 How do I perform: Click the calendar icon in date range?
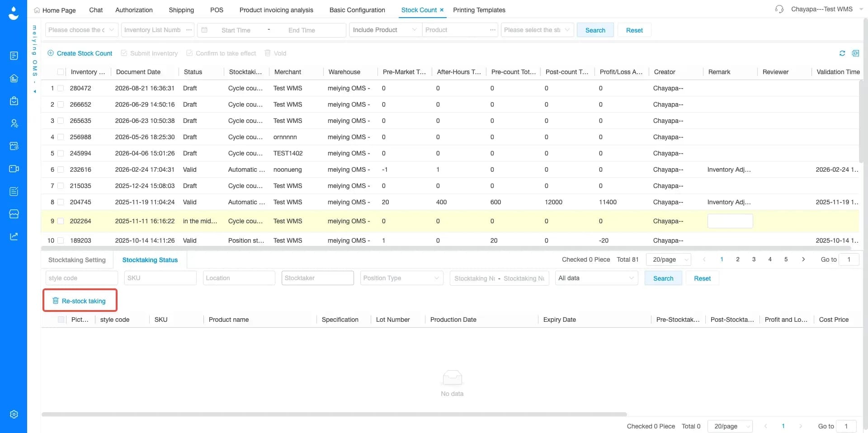point(204,30)
